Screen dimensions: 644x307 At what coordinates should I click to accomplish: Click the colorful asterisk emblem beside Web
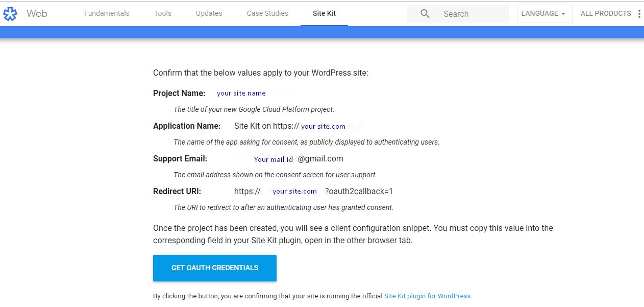(x=10, y=13)
